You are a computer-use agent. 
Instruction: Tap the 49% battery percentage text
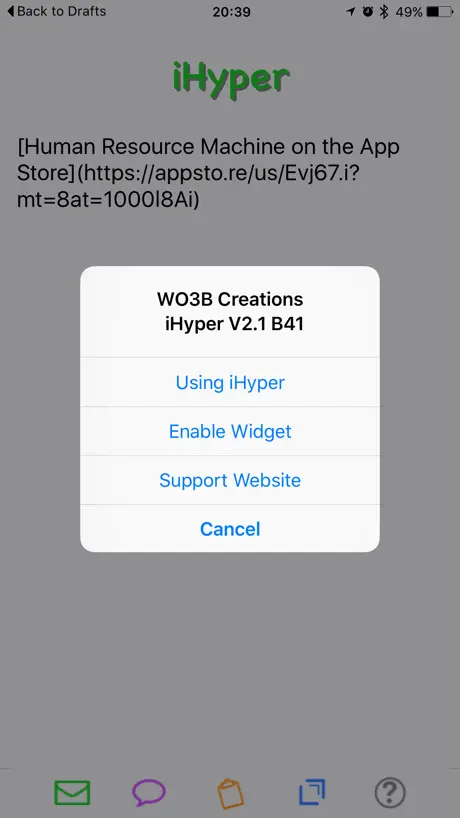tap(409, 11)
